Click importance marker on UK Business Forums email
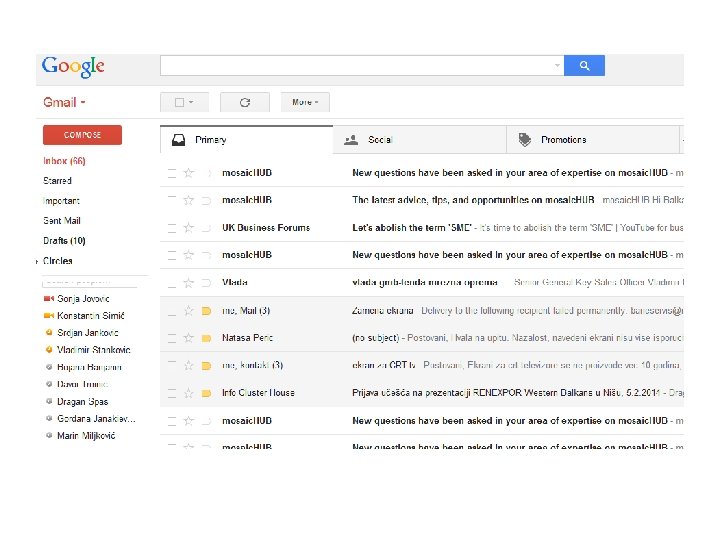The width and height of the screenshot is (720, 540). coord(206,228)
